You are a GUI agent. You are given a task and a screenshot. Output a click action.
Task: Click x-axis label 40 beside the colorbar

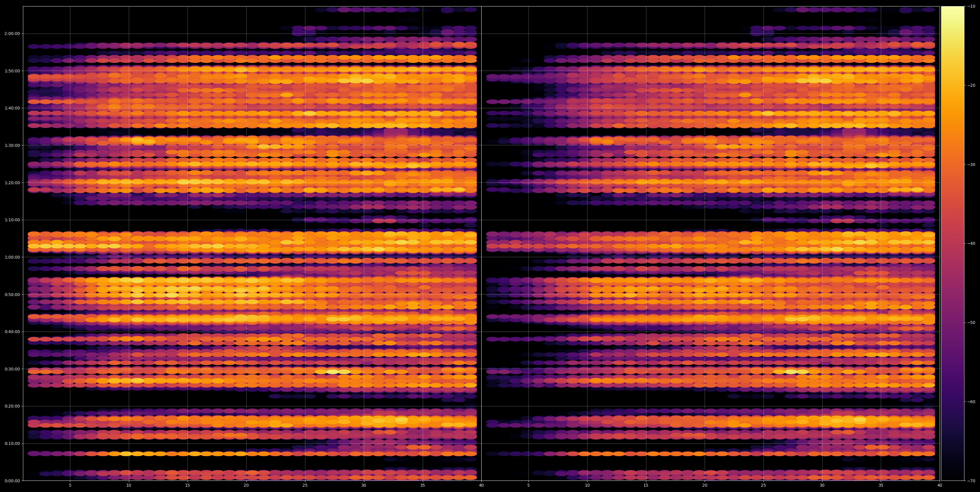(940, 486)
